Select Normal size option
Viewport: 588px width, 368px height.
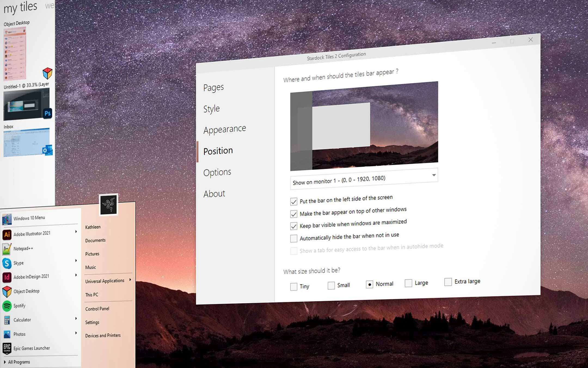click(369, 284)
